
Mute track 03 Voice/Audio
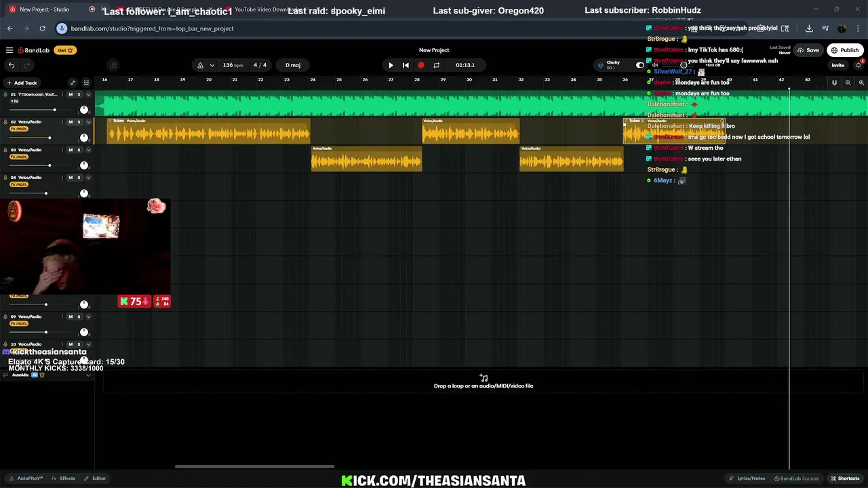(x=71, y=150)
